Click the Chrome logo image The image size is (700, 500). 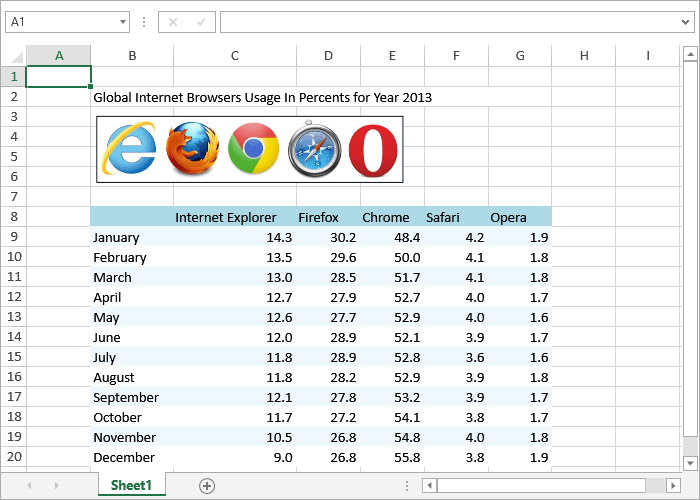click(x=253, y=148)
